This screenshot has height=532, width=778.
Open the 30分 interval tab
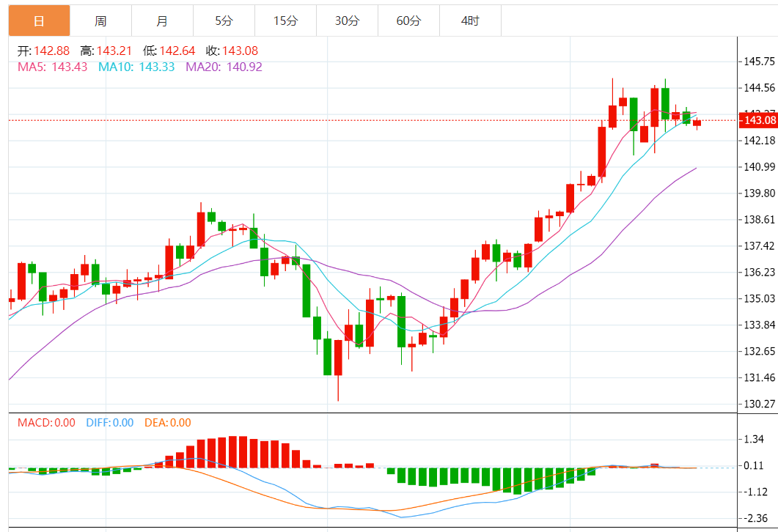pos(347,21)
